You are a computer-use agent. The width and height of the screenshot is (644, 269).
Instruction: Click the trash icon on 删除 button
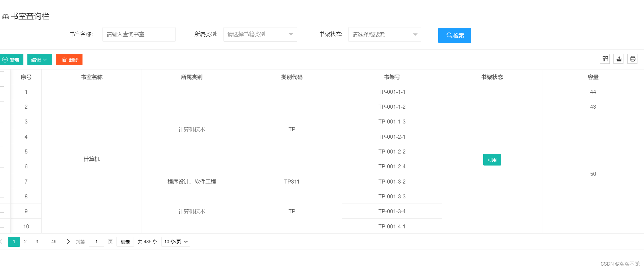(x=63, y=59)
